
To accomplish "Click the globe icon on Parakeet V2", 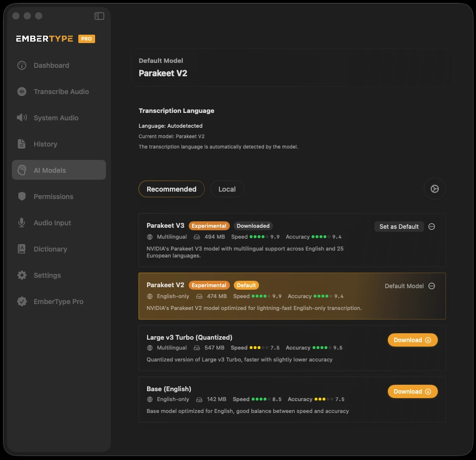I will point(150,297).
